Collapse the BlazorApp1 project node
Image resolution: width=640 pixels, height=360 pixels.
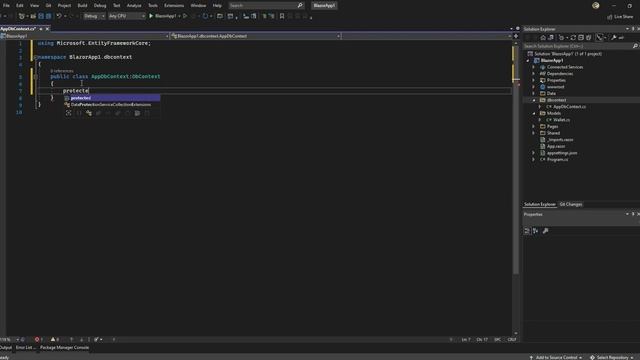coord(528,60)
